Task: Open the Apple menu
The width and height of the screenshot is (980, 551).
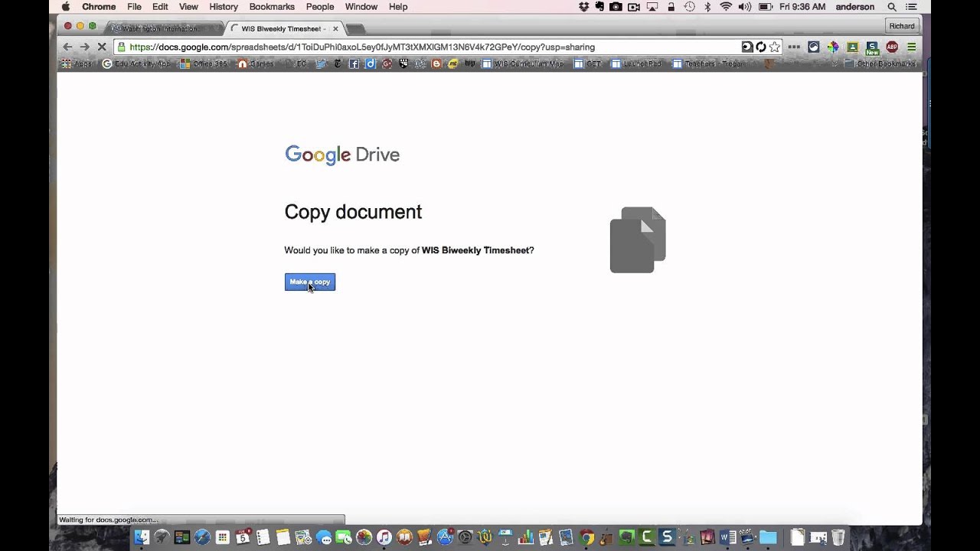Action: pos(66,7)
